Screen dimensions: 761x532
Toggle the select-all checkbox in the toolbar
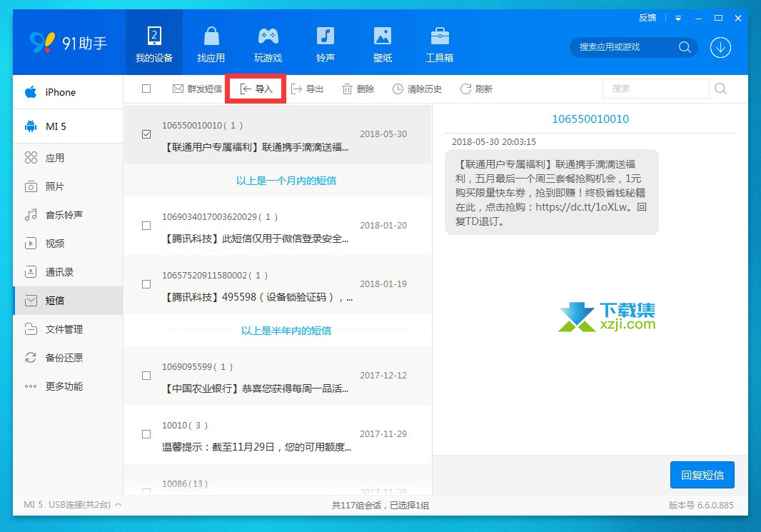146,89
